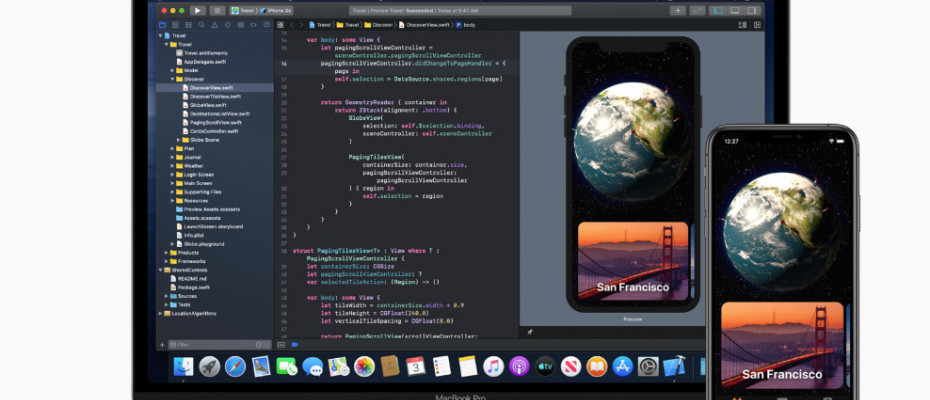The height and width of the screenshot is (400, 930).
Task: Expand the Globe Scene folder
Action: pos(179,140)
